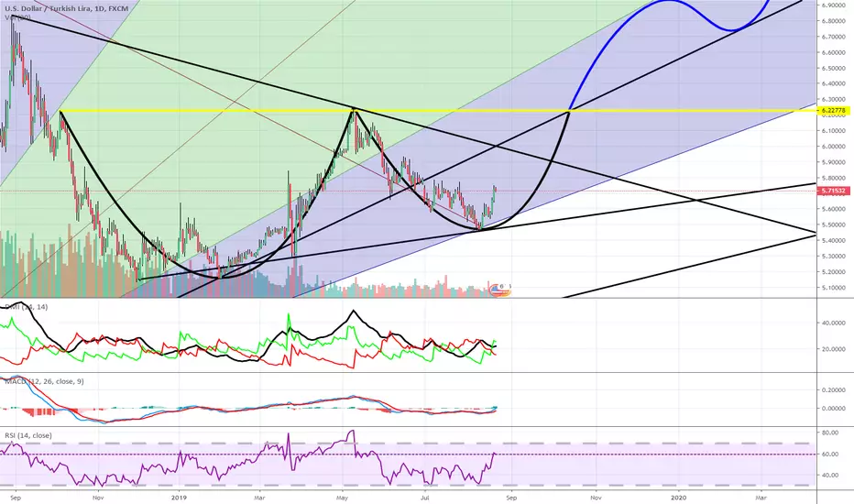This screenshot has width=854, height=504.
Task: Click the 20.0000 value on DMI scale
Action: pos(834,349)
